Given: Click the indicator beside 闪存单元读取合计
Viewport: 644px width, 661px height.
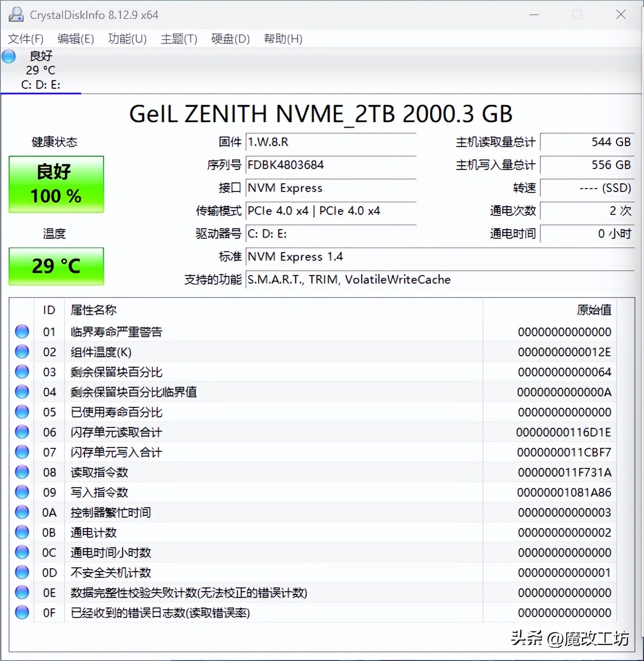Looking at the screenshot, I should 21,432.
